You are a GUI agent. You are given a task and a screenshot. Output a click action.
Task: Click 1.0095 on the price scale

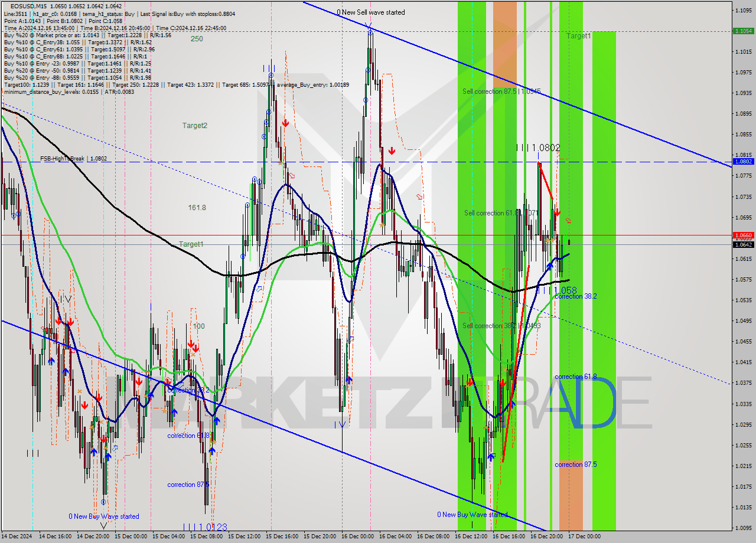point(742,528)
